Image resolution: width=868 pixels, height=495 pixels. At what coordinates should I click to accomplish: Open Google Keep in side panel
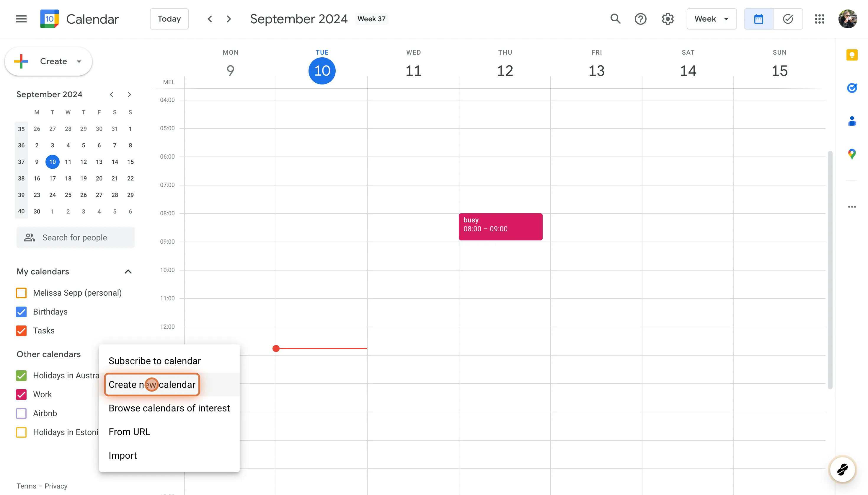pyautogui.click(x=852, y=55)
